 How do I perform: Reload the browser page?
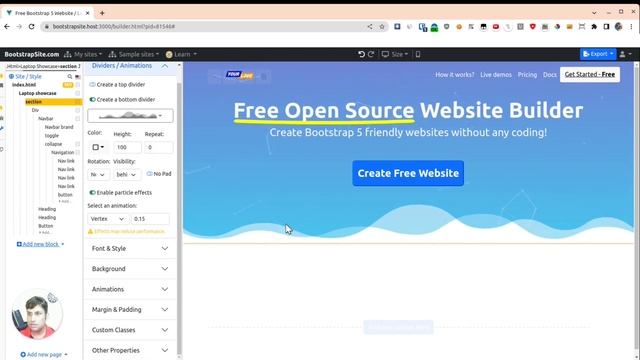pos(31,26)
